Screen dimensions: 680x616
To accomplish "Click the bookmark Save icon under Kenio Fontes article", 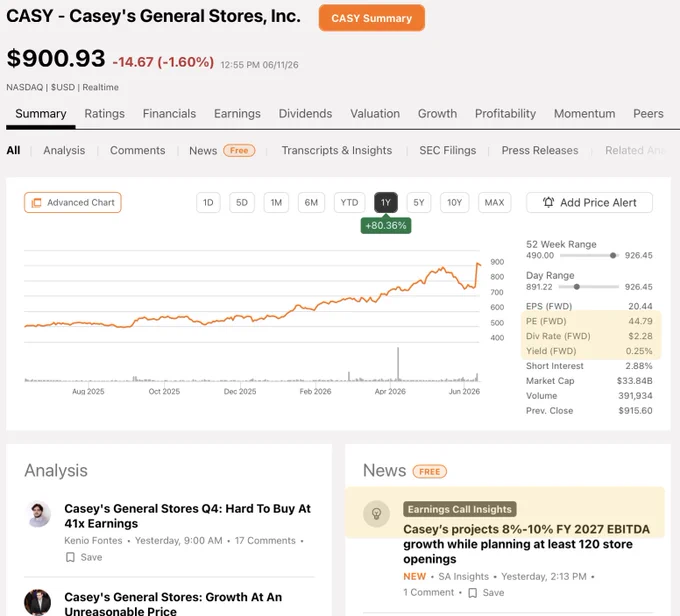I will click(70, 557).
